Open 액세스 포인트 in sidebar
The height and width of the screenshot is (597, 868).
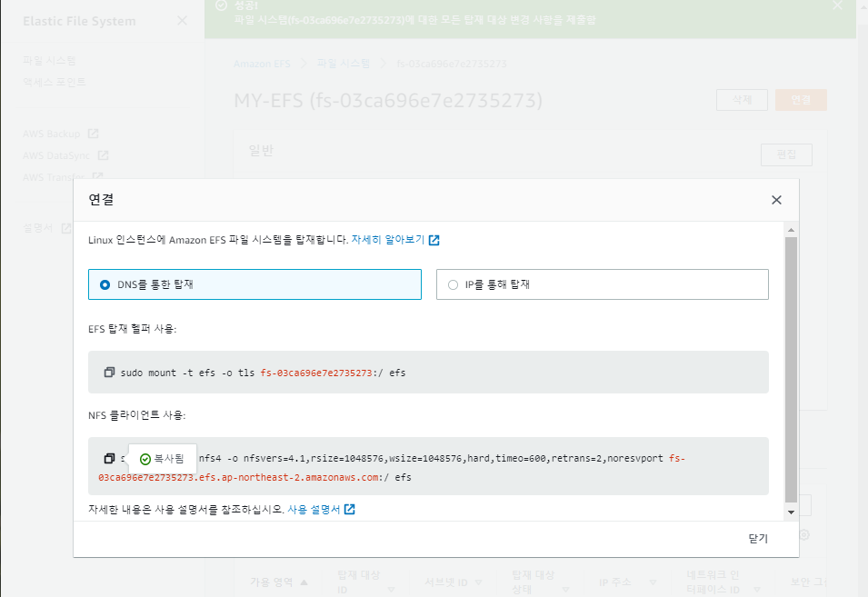coord(55,82)
